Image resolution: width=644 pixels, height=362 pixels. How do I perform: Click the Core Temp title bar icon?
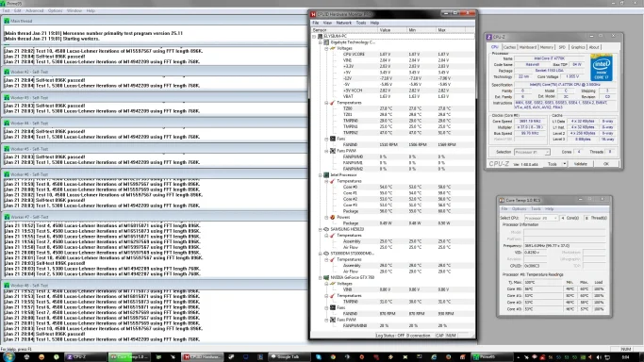(502, 200)
